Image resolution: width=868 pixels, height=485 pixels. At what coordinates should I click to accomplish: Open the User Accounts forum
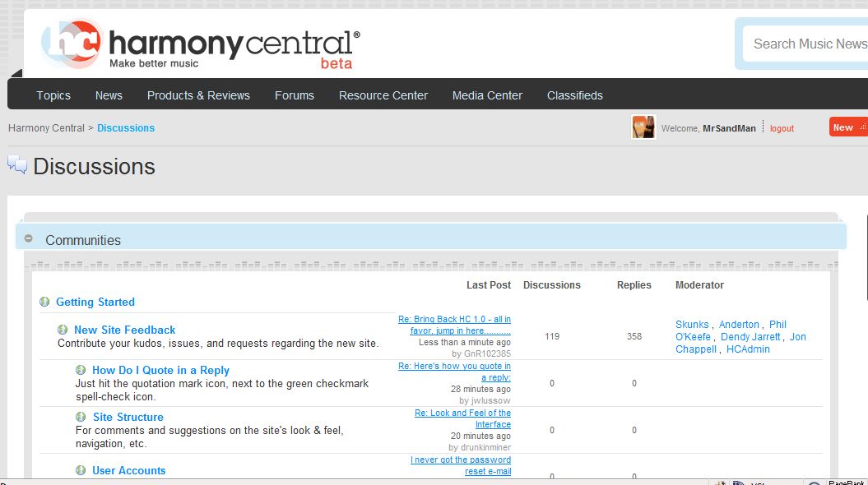[129, 470]
